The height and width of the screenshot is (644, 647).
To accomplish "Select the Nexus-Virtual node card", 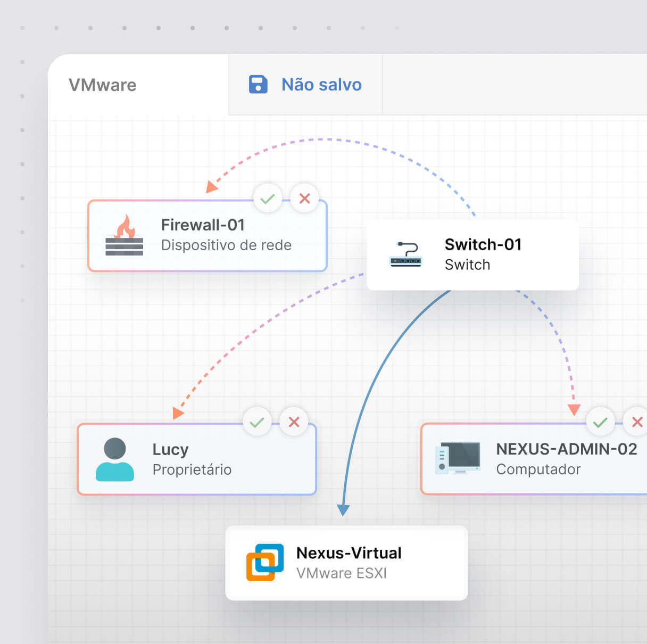I will tap(346, 563).
